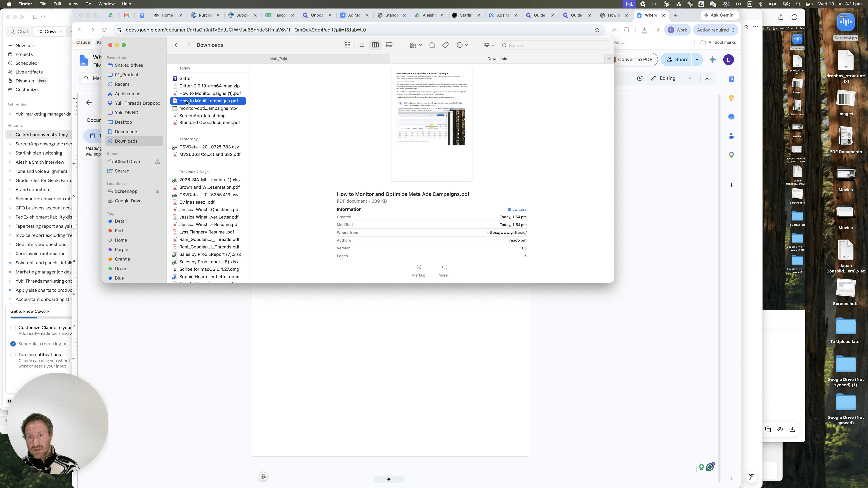Viewport: 868px width, 488px height.
Task: Select the Downloads Finder tab
Action: click(x=497, y=59)
